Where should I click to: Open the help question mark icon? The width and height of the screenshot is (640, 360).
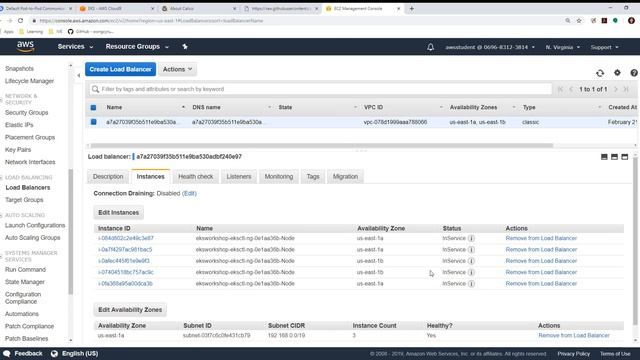pos(634,73)
